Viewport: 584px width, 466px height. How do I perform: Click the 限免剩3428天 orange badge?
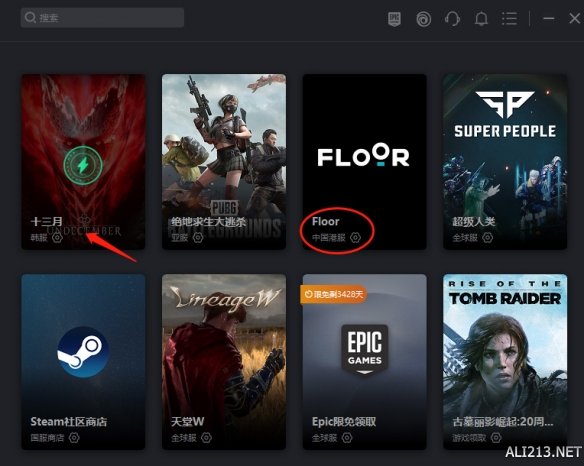coord(333,294)
